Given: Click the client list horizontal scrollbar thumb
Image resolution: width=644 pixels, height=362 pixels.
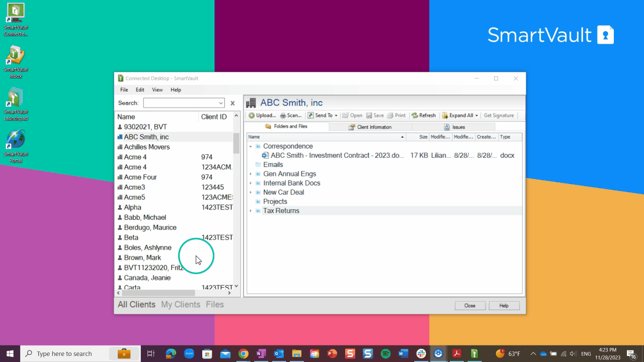Looking at the screenshot, I should tap(158, 293).
